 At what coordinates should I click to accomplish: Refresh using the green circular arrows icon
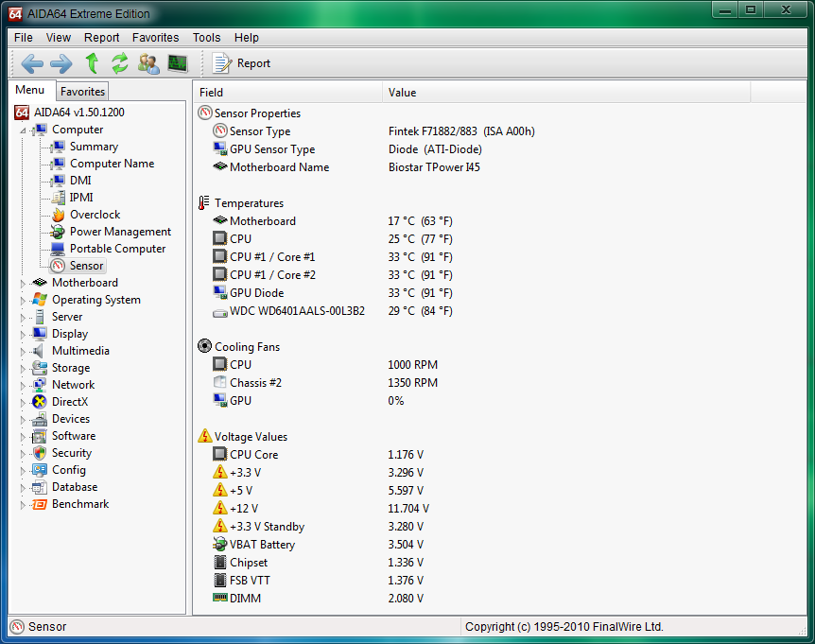coord(120,63)
